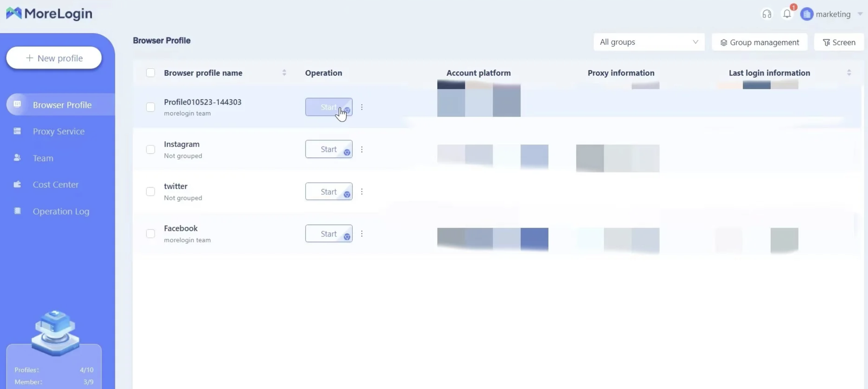Open the headset customer support icon
The width and height of the screenshot is (868, 389).
click(767, 14)
